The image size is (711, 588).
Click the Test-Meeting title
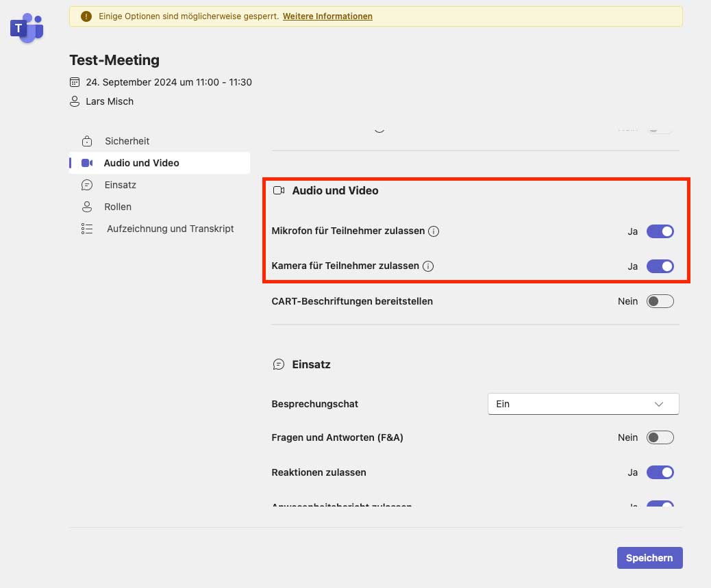pos(114,60)
